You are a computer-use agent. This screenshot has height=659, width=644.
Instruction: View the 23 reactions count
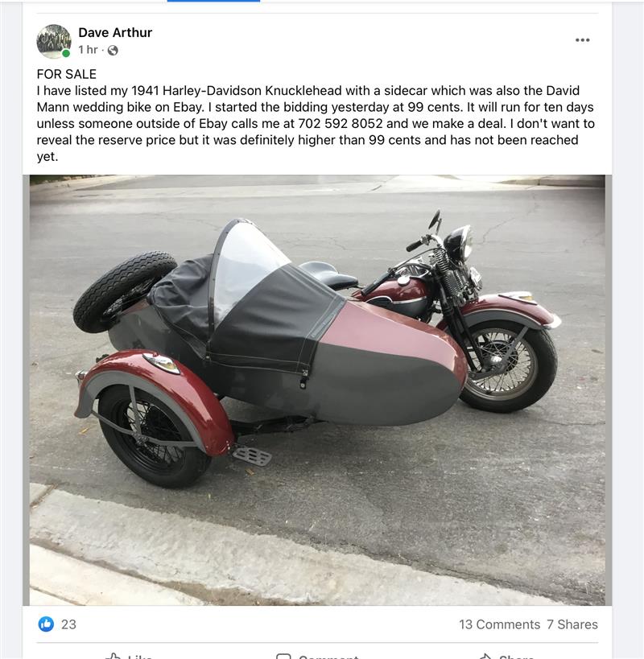pos(68,624)
